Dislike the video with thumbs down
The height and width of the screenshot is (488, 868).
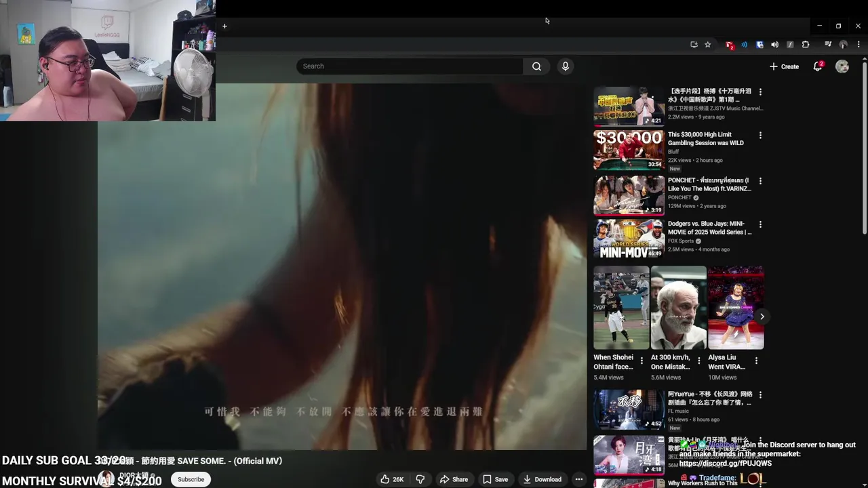coord(420,479)
